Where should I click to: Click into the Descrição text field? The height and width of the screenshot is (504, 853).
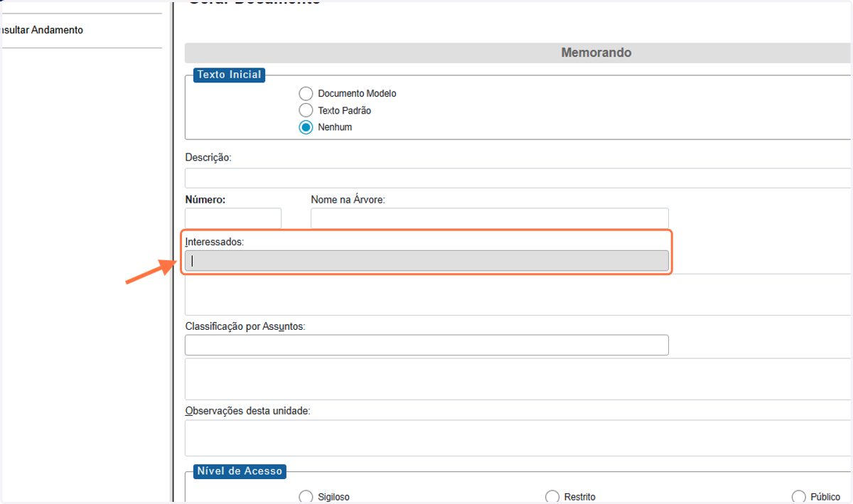point(518,178)
